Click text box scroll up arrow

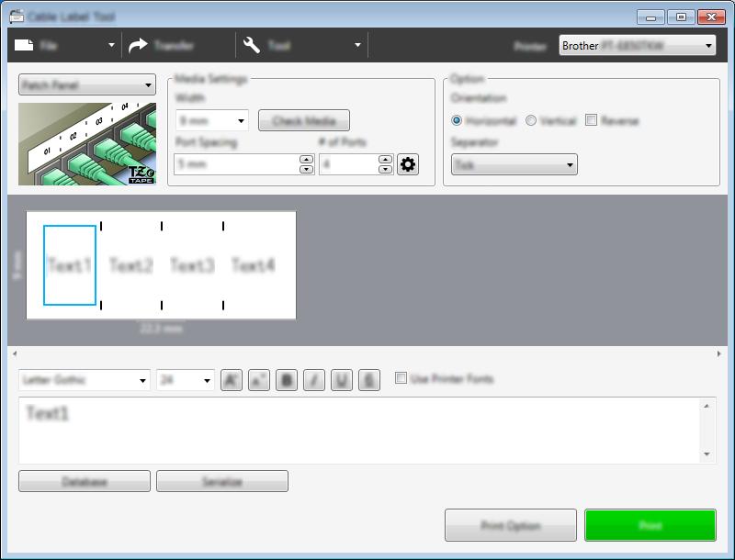click(707, 406)
